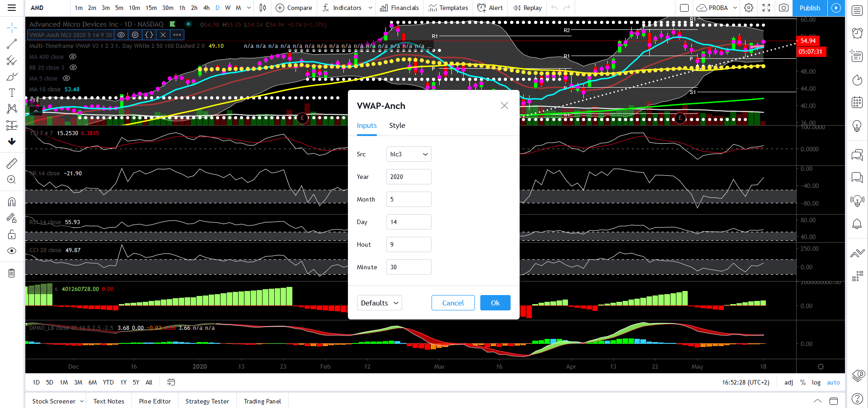868x408 pixels.
Task: Open the 1D interval in top toolbar
Action: pyautogui.click(x=217, y=8)
